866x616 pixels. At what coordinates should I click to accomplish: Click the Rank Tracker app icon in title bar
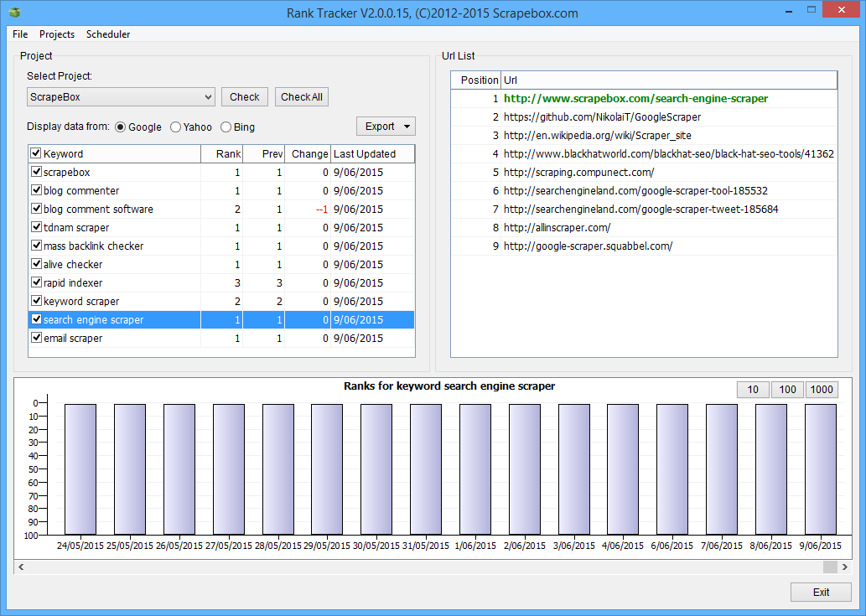pyautogui.click(x=14, y=13)
